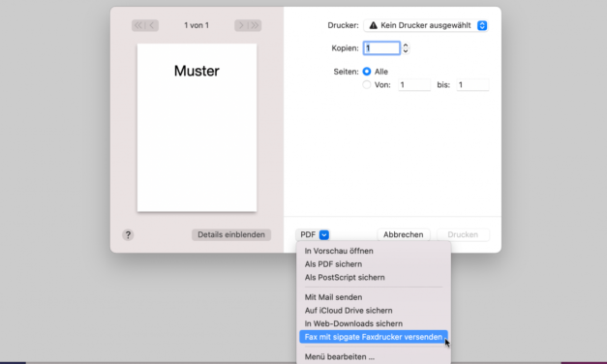Click the Muster page preview thumbnail
This screenshot has width=607, height=364.
[197, 128]
